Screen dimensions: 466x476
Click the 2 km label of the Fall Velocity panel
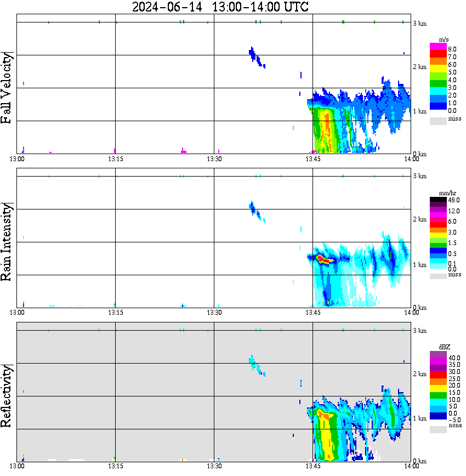pos(420,67)
